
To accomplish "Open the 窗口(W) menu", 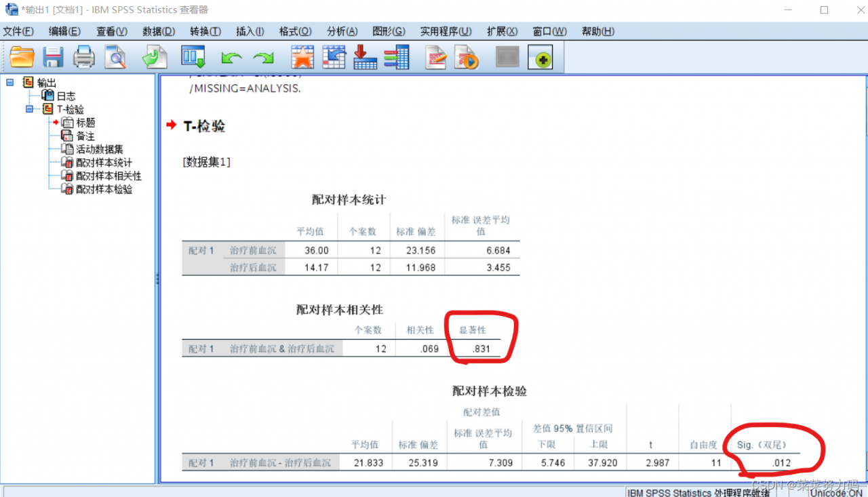I will [549, 32].
